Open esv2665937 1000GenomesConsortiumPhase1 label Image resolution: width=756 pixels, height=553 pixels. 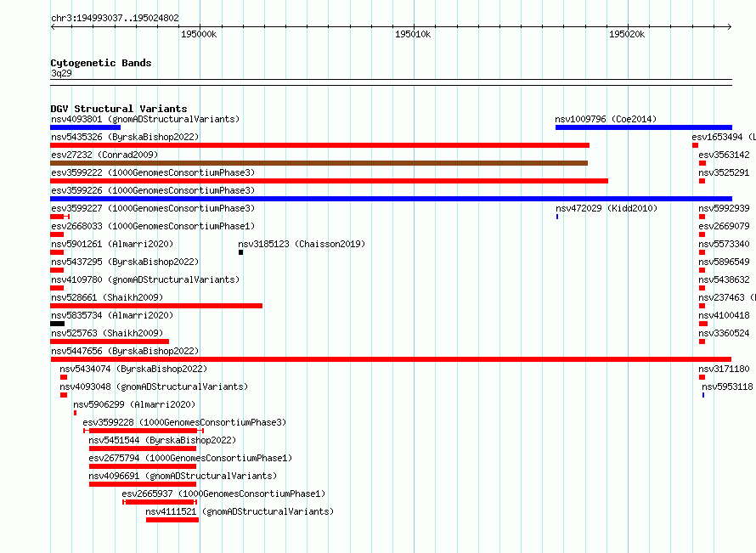(x=223, y=494)
